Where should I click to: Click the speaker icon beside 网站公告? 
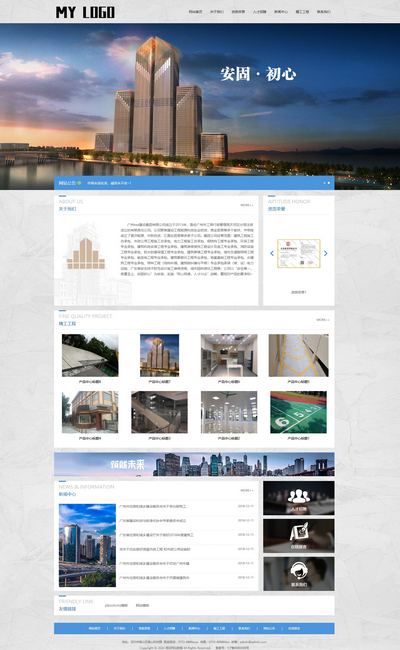click(x=79, y=183)
